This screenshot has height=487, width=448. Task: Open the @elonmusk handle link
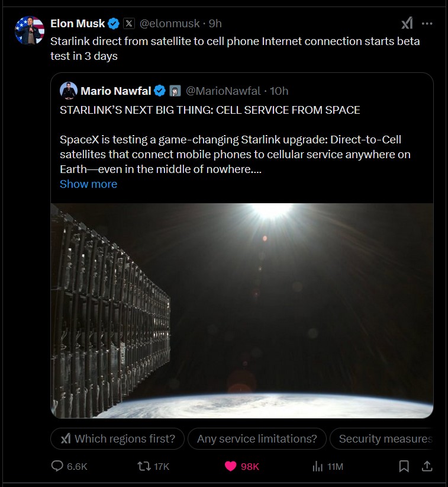click(169, 24)
